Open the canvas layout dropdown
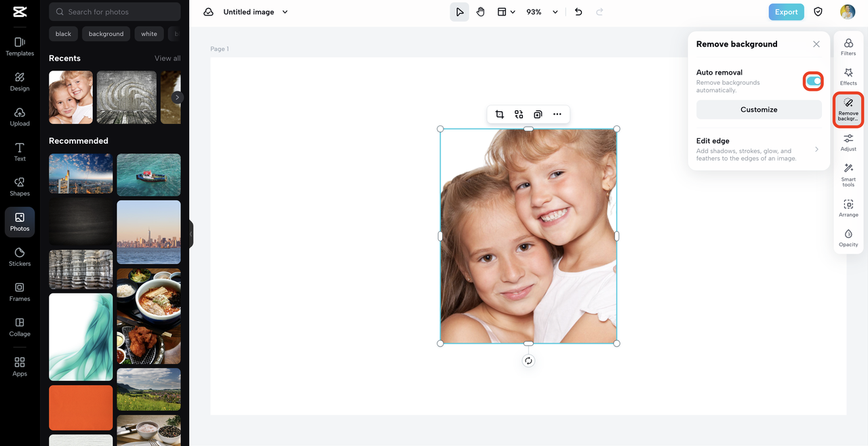Image resolution: width=868 pixels, height=446 pixels. point(506,12)
